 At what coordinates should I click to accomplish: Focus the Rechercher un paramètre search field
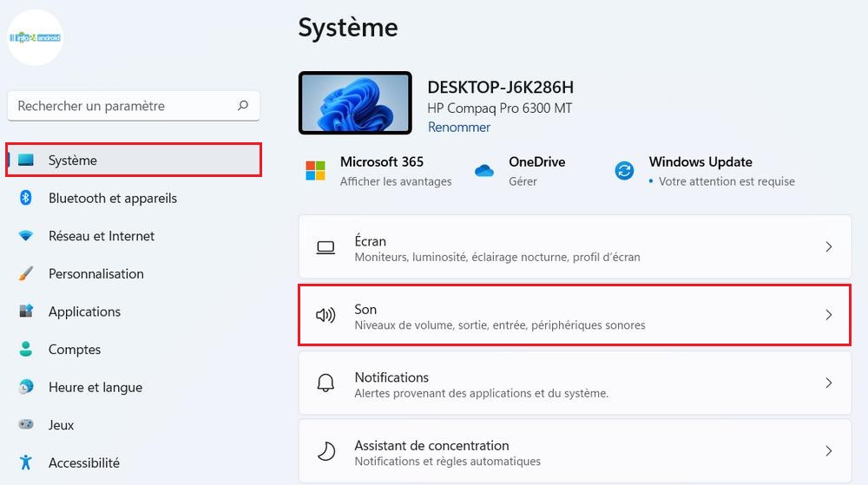[x=134, y=106]
